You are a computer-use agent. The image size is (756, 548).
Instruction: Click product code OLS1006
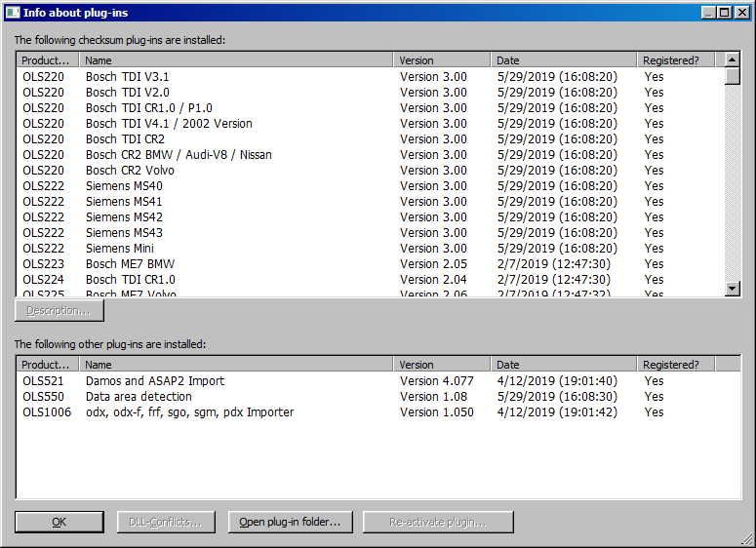(47, 412)
